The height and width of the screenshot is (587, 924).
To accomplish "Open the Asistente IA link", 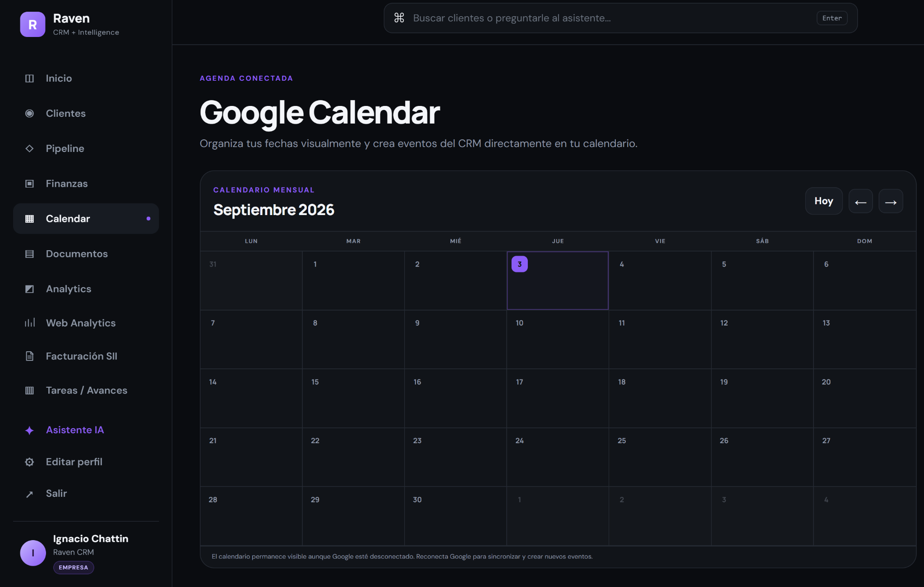I will pyautogui.click(x=86, y=430).
